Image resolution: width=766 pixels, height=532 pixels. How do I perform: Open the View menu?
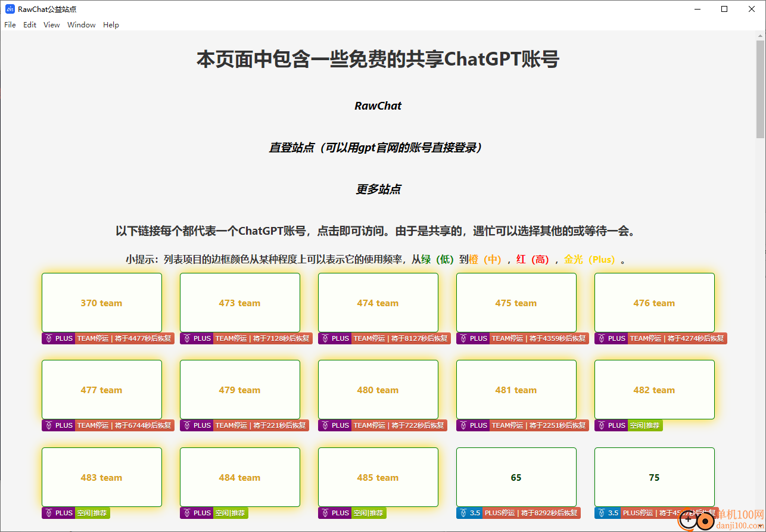(52, 25)
